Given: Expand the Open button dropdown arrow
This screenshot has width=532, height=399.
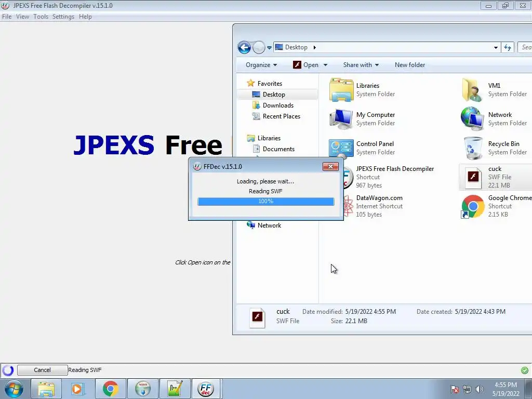Looking at the screenshot, I should point(325,65).
